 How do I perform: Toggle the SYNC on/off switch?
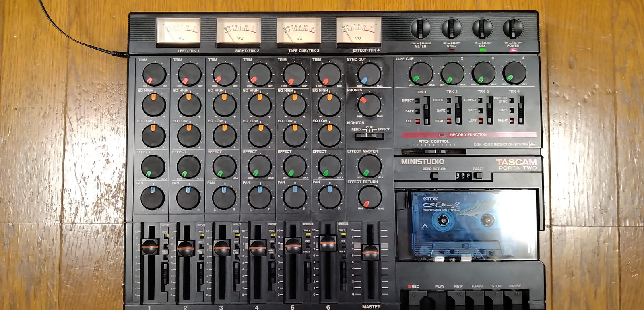point(452,29)
